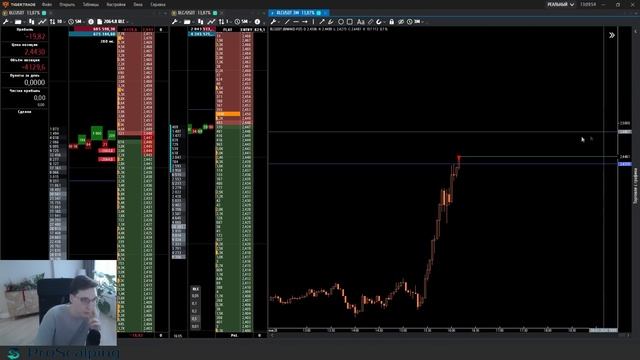The image size is (640, 360).
Task: Open chart timeframe 3M dropdown
Action: pyautogui.click(x=416, y=22)
